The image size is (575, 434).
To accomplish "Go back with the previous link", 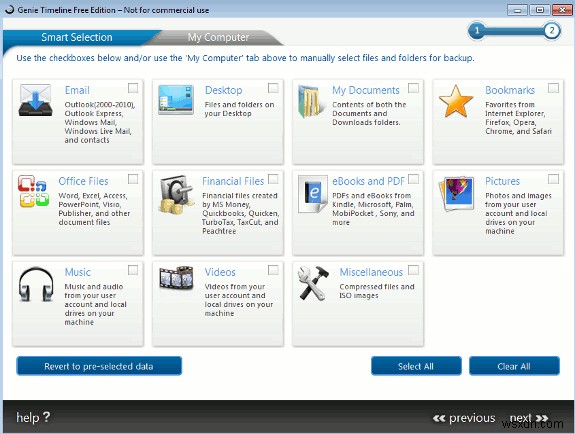I will [464, 418].
